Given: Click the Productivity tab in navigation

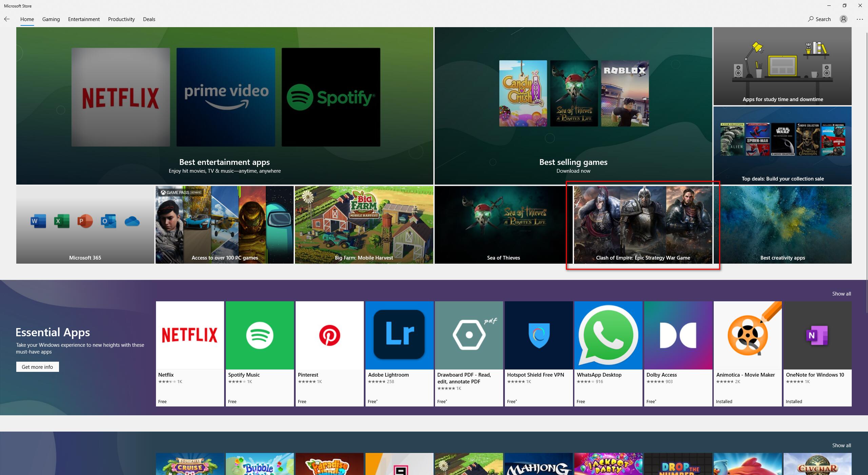Looking at the screenshot, I should click(120, 19).
